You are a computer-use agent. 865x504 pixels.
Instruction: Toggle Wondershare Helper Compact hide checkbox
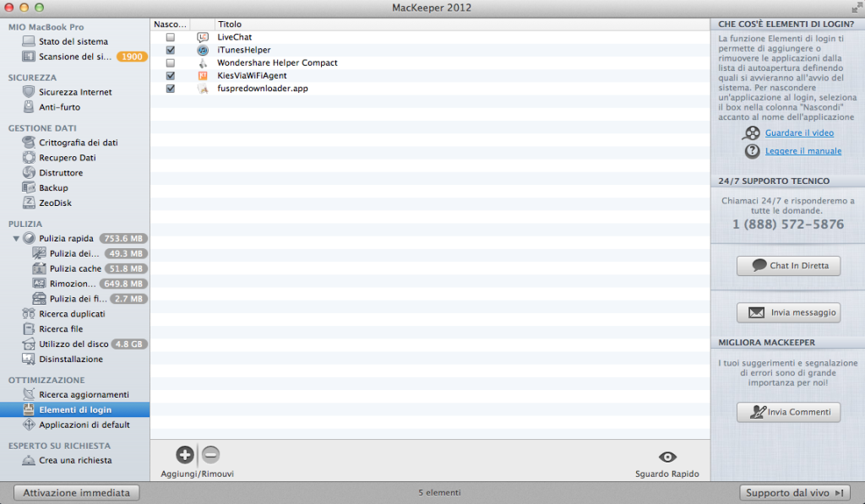pos(171,62)
